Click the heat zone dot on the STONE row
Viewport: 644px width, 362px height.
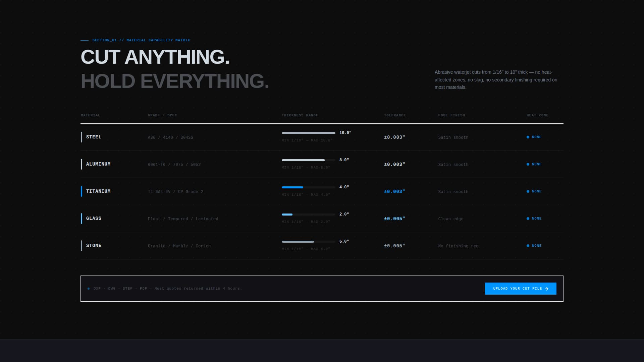(x=528, y=245)
